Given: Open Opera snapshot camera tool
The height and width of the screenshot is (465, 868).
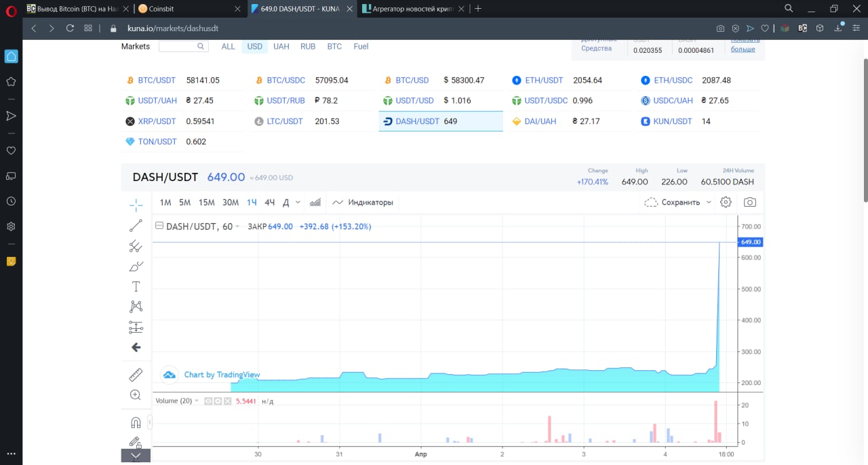Looking at the screenshot, I should click(x=720, y=28).
